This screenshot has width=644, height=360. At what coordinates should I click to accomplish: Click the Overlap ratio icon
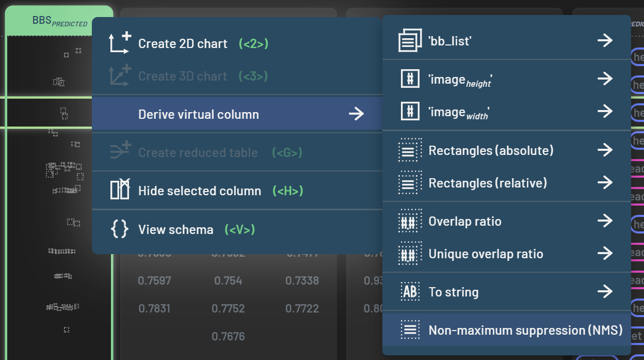click(x=410, y=222)
